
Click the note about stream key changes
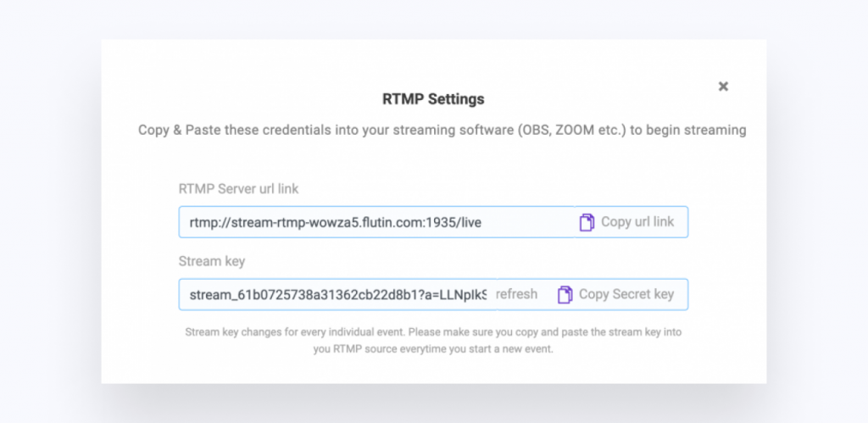point(433,341)
